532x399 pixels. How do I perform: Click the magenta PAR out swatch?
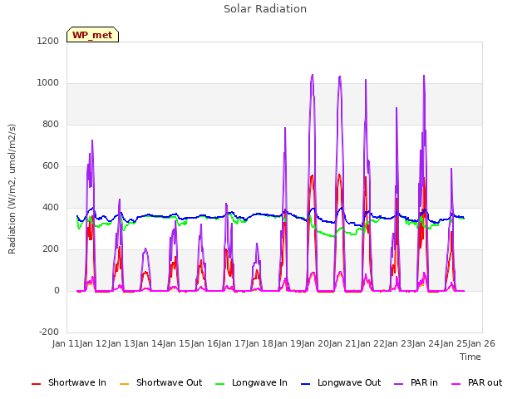(x=456, y=384)
